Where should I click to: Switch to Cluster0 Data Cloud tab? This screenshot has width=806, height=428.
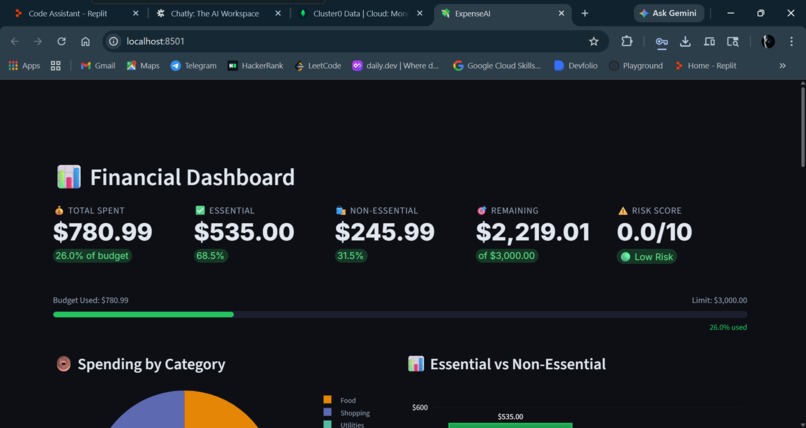[361, 13]
